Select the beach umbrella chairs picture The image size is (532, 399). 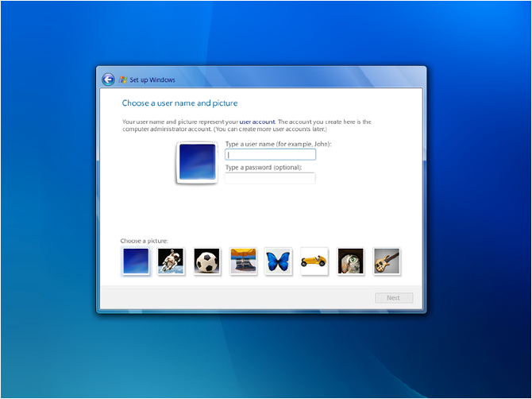243,261
